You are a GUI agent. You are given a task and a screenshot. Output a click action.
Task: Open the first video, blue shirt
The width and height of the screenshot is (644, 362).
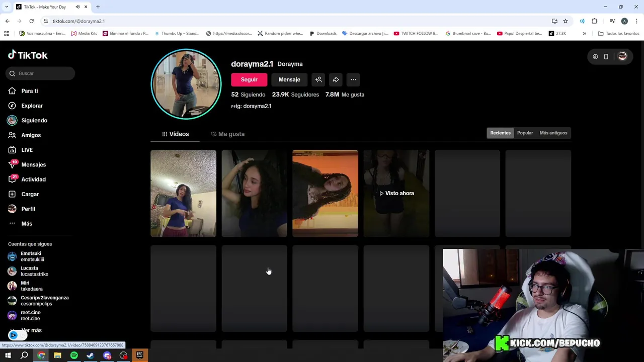tap(183, 193)
